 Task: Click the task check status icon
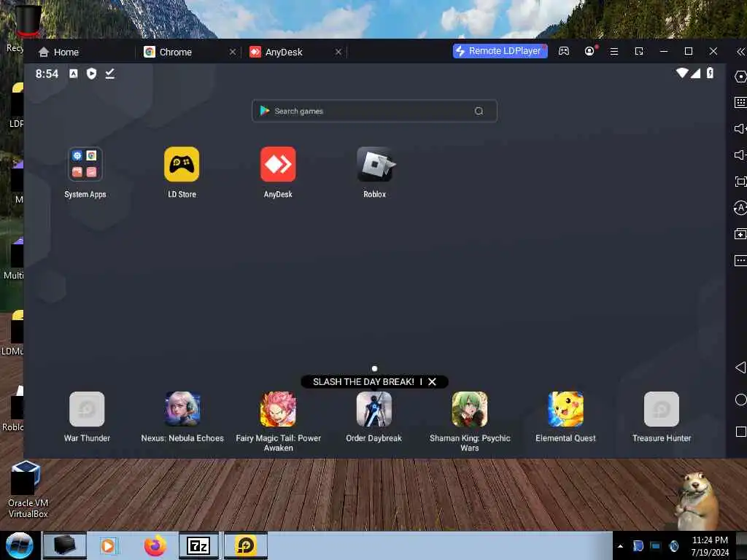tap(110, 74)
